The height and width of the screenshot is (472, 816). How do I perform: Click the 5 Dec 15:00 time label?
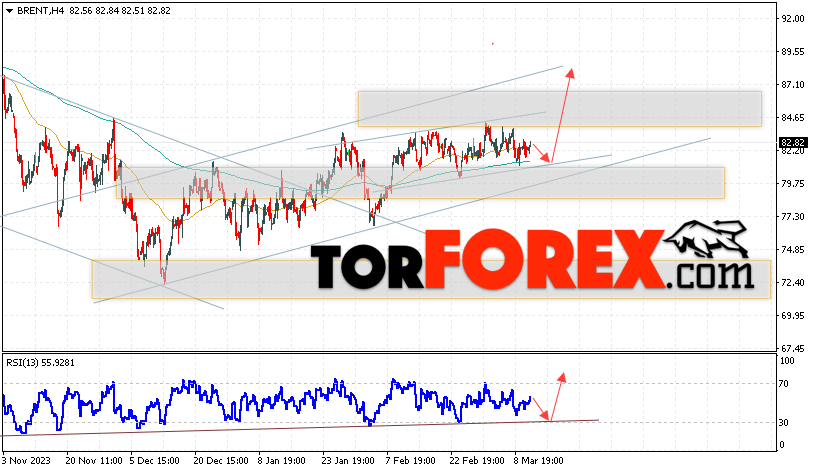click(155, 461)
